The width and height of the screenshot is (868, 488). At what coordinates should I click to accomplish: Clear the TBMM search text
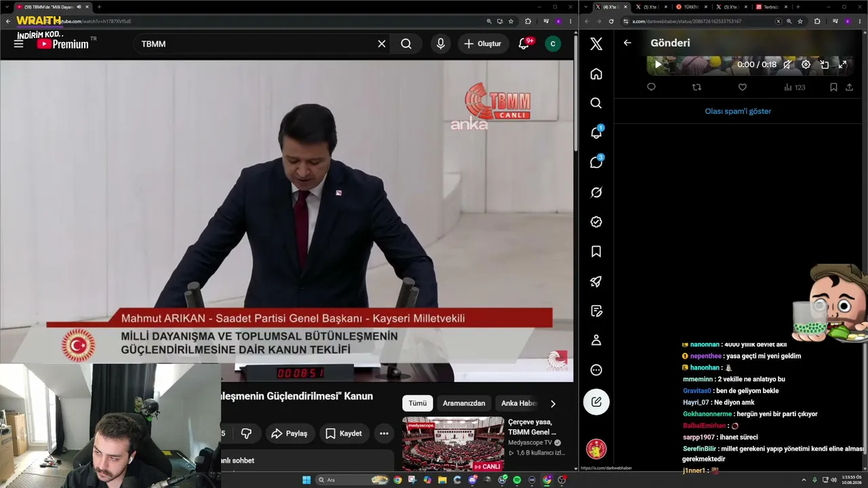(x=382, y=44)
